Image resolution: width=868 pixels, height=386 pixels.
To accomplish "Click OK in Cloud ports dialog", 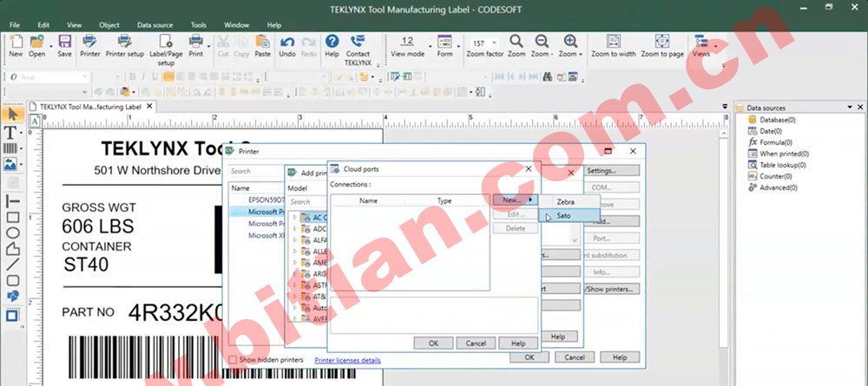I will click(x=433, y=343).
